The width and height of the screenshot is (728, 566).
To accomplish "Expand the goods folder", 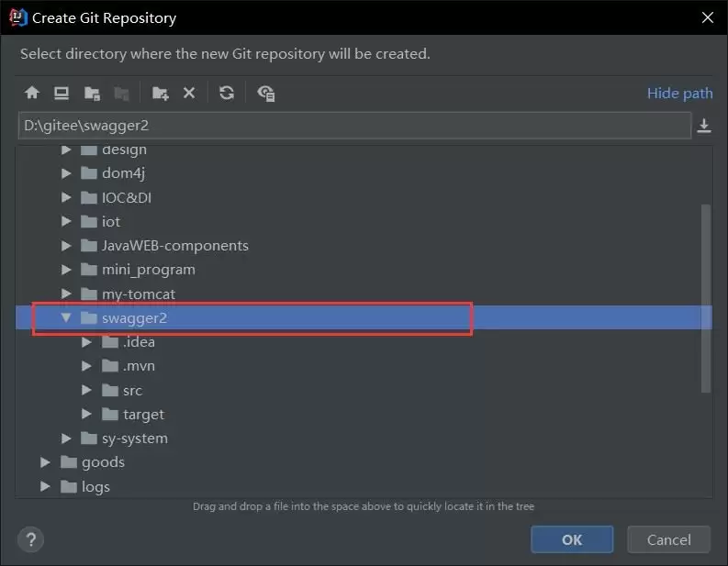I will coord(46,462).
